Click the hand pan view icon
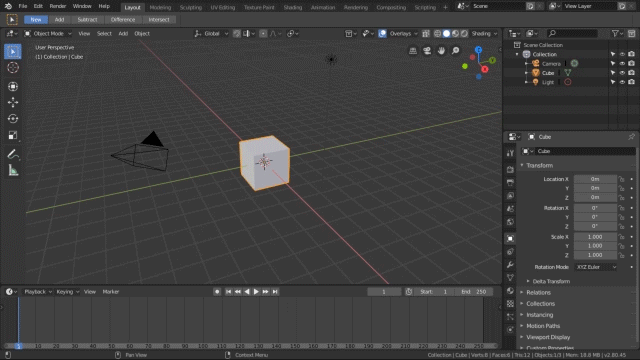This screenshot has width=640, height=360. tap(441, 51)
